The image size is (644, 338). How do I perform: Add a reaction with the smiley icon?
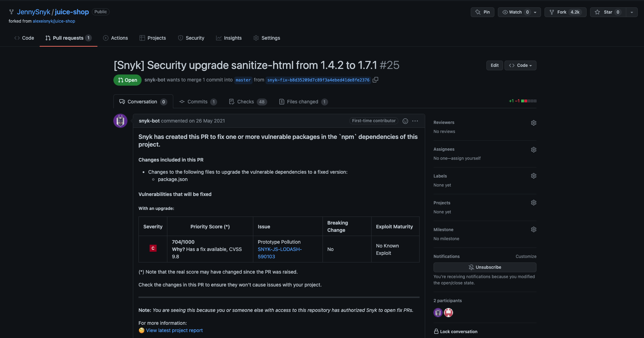coord(405,121)
